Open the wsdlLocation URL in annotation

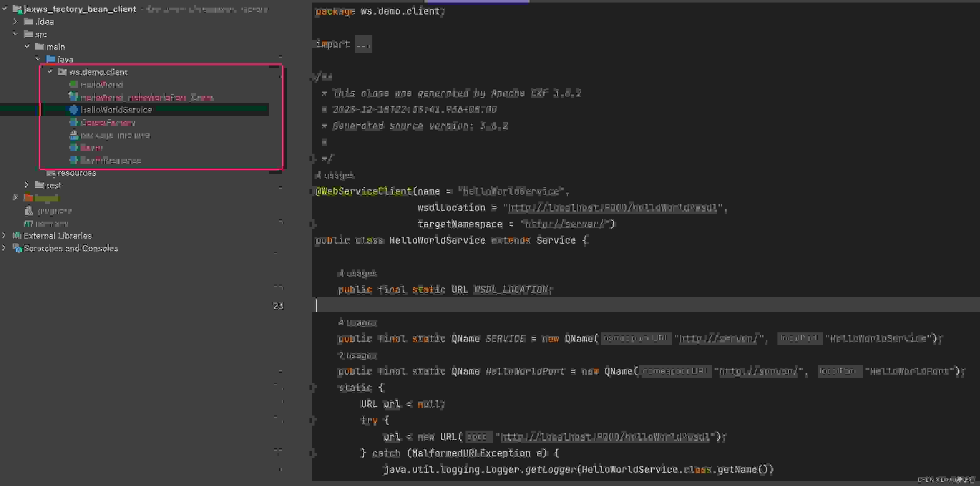click(613, 207)
